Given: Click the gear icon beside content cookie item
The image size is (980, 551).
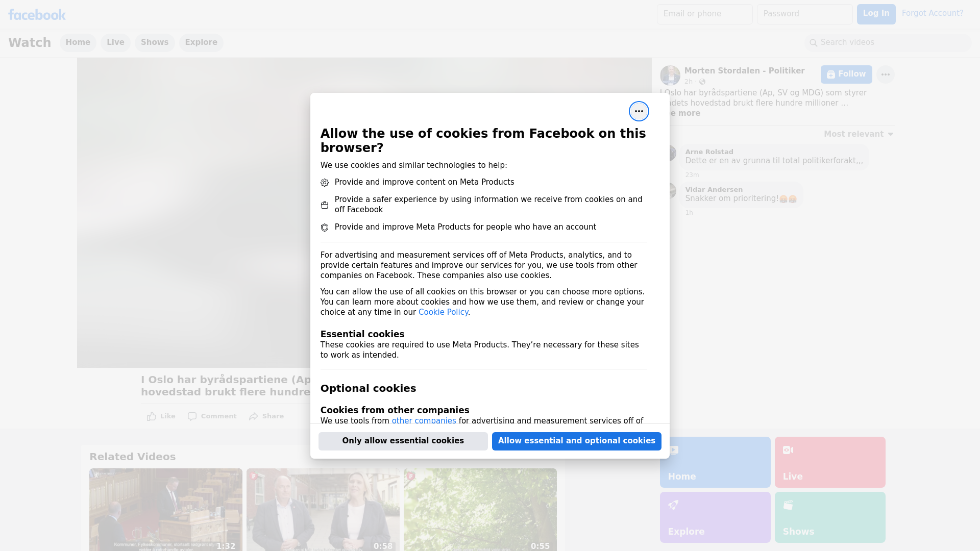Looking at the screenshot, I should 325,183.
